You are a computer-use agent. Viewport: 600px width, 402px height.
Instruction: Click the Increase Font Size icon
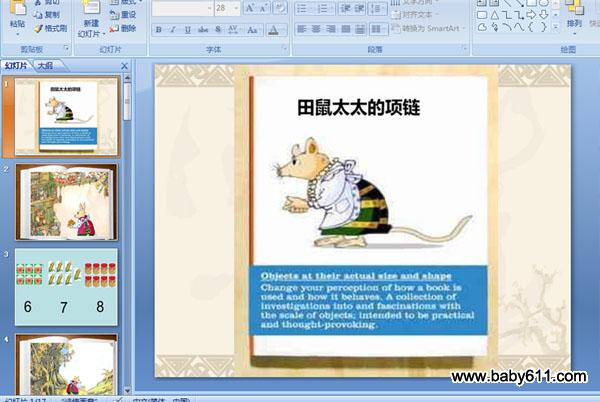(249, 8)
